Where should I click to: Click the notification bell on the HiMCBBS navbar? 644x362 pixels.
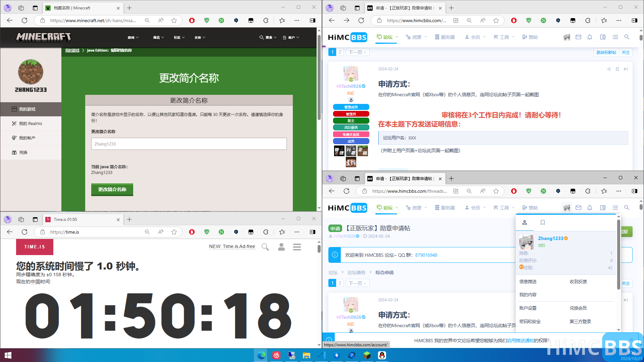click(x=589, y=37)
